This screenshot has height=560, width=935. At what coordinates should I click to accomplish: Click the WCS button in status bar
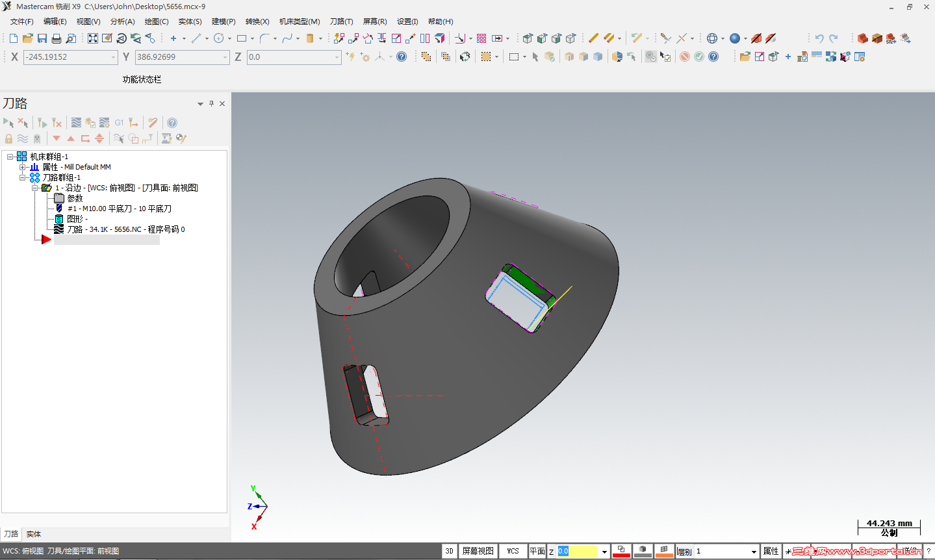tap(513, 551)
